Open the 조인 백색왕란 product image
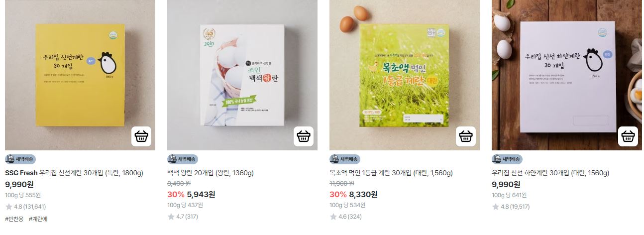 point(242,75)
